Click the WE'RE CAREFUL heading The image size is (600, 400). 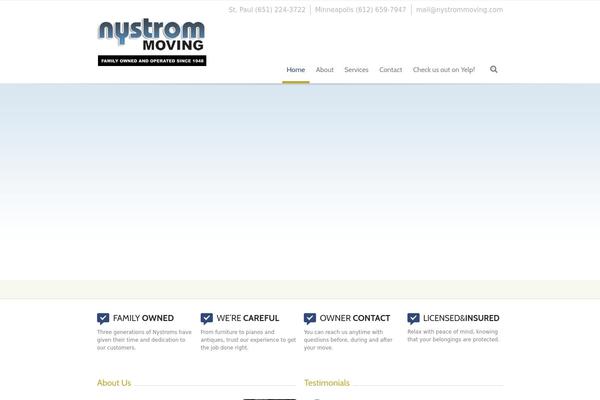pos(248,318)
